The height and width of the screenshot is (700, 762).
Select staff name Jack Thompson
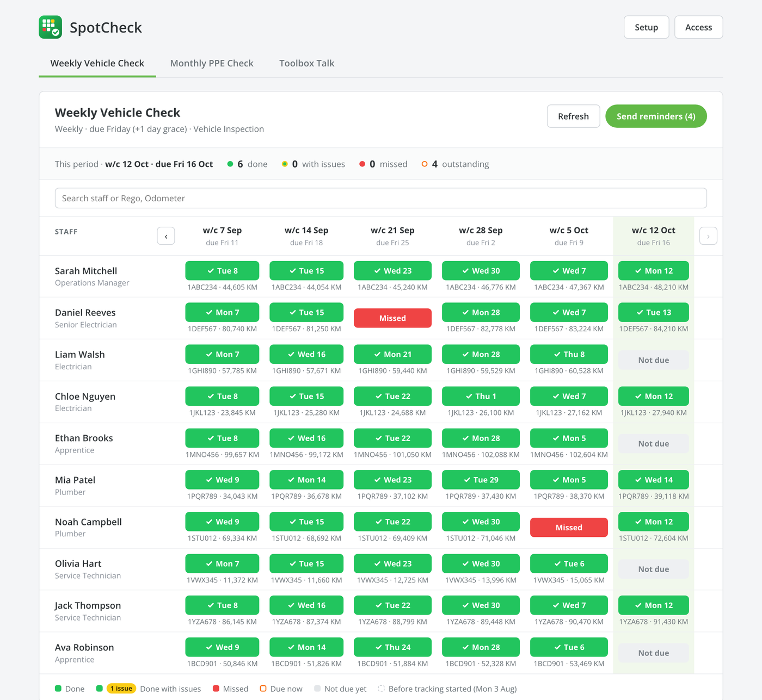88,605
